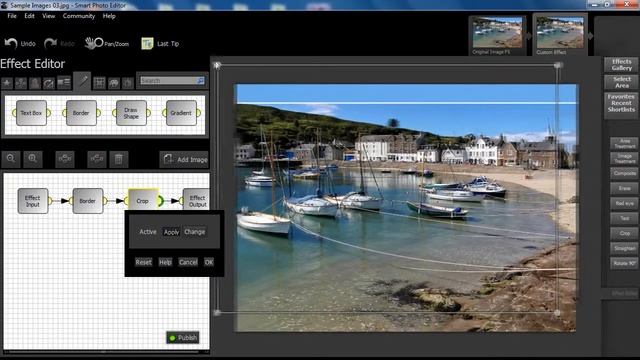Zoom out the effect graph
This screenshot has width=640, height=360.
(11, 159)
